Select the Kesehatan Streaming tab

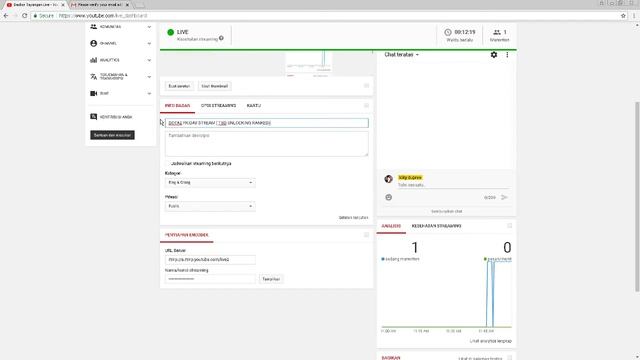[x=436, y=226]
